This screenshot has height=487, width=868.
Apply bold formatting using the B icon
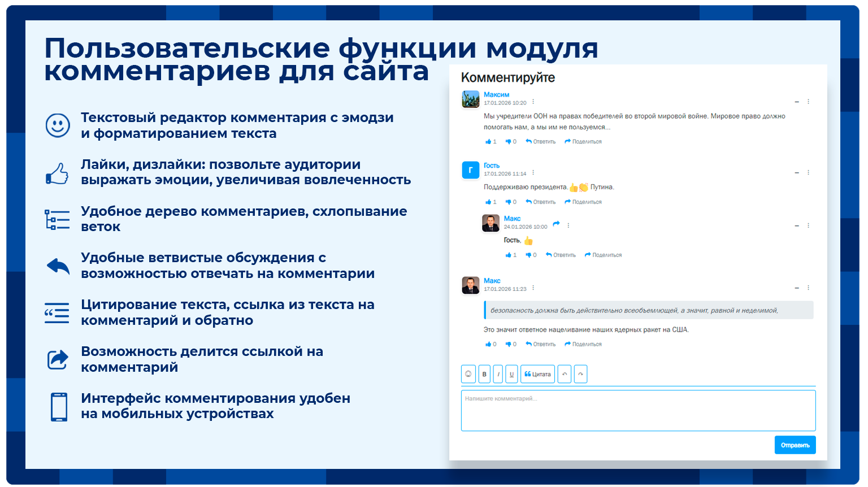point(484,374)
